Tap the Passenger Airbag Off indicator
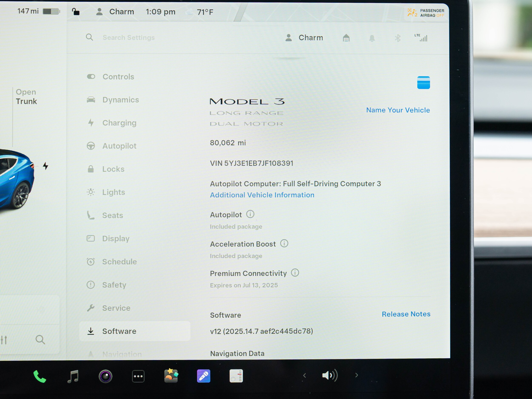This screenshot has height=399, width=532. 426,13
